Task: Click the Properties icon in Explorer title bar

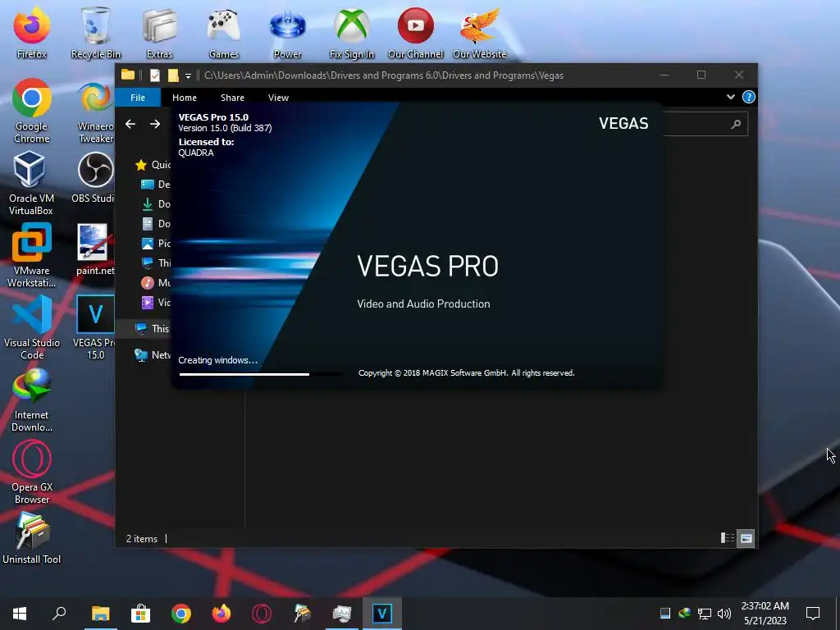Action: [x=155, y=75]
